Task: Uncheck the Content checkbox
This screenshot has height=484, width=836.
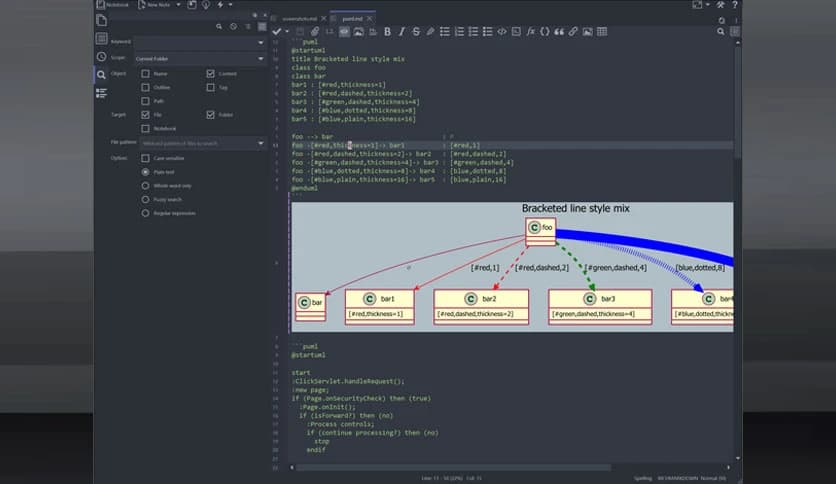Action: pos(210,74)
